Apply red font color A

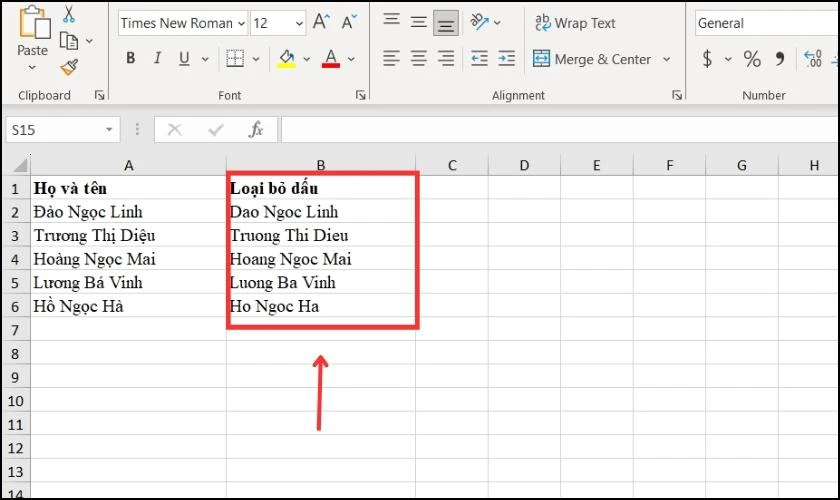coord(331,58)
